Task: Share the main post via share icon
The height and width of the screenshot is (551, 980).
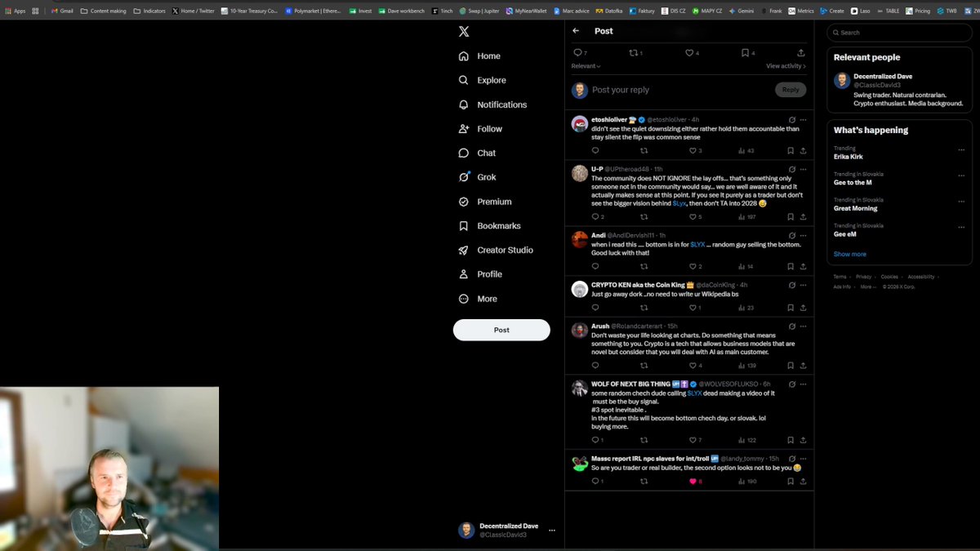Action: click(801, 53)
